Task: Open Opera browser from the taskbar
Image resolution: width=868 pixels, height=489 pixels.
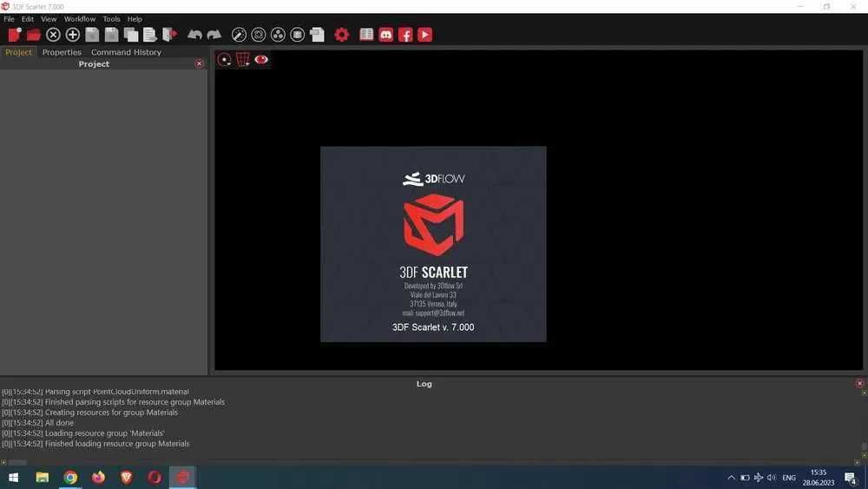Action: point(155,478)
